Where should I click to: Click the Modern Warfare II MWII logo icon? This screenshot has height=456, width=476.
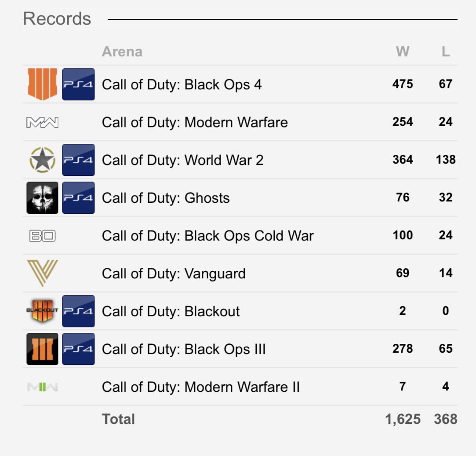pyautogui.click(x=42, y=387)
